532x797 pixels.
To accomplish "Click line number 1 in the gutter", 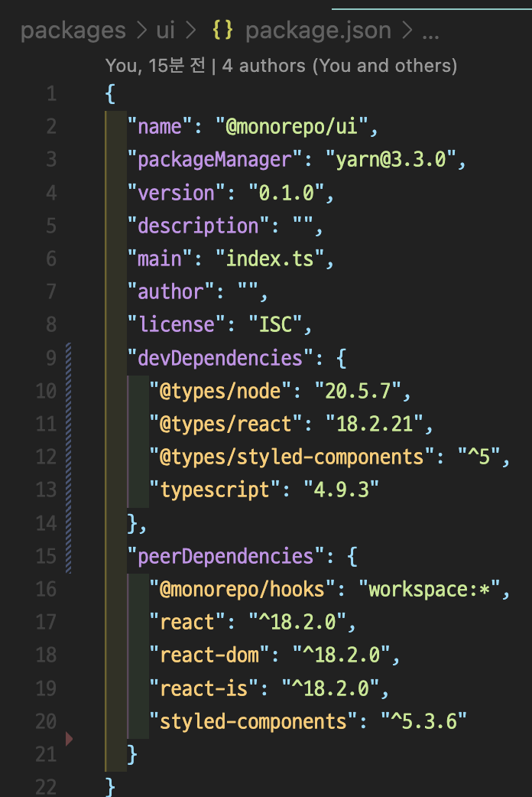I will (x=51, y=94).
